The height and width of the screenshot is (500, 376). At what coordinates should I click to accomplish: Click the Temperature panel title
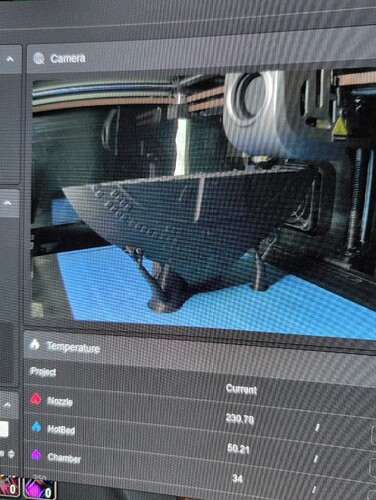coord(73,347)
